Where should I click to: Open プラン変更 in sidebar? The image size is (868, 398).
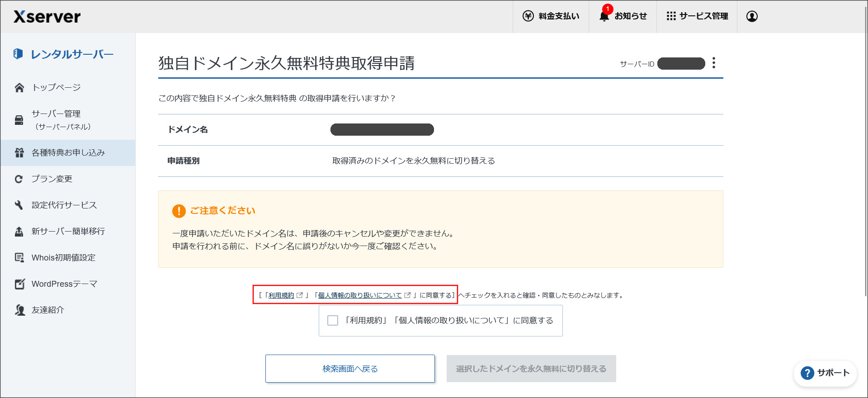coord(68,179)
